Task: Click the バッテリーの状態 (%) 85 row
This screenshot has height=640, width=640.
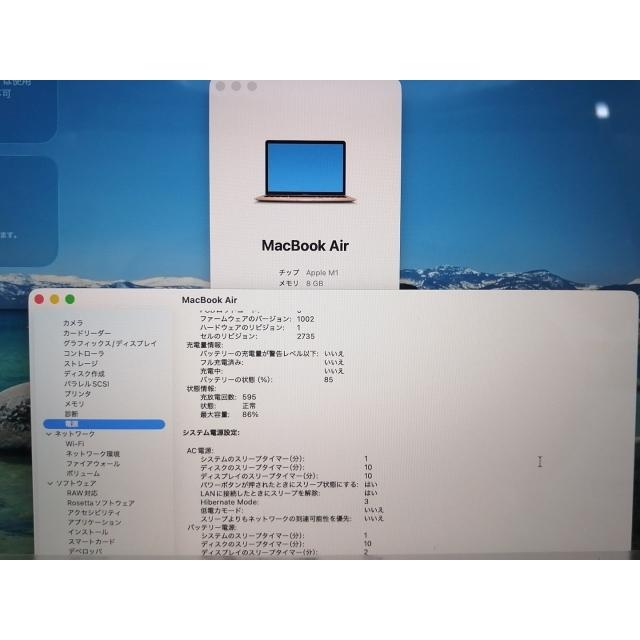Action: pos(267,380)
